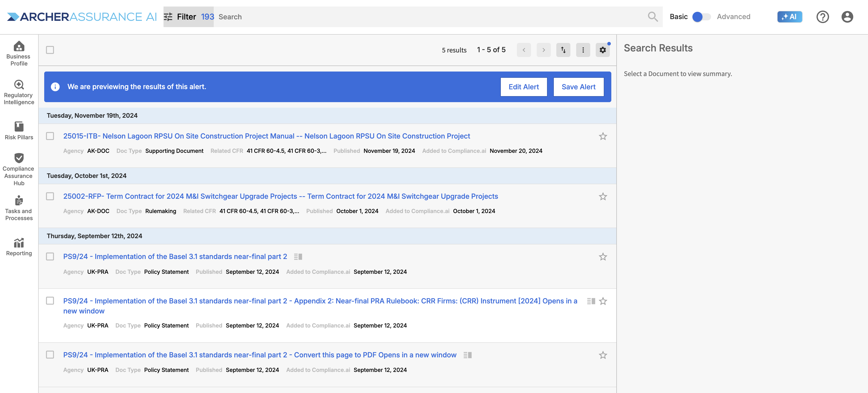Screen dimensions: 868x393
Task: Select the 25002-RFP Term Contract checkbox
Action: pos(50,196)
